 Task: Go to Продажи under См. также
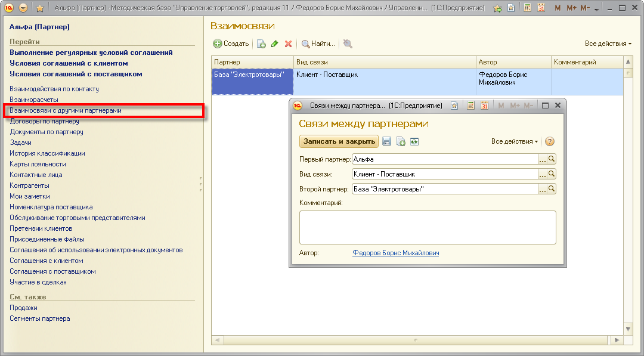(23, 308)
